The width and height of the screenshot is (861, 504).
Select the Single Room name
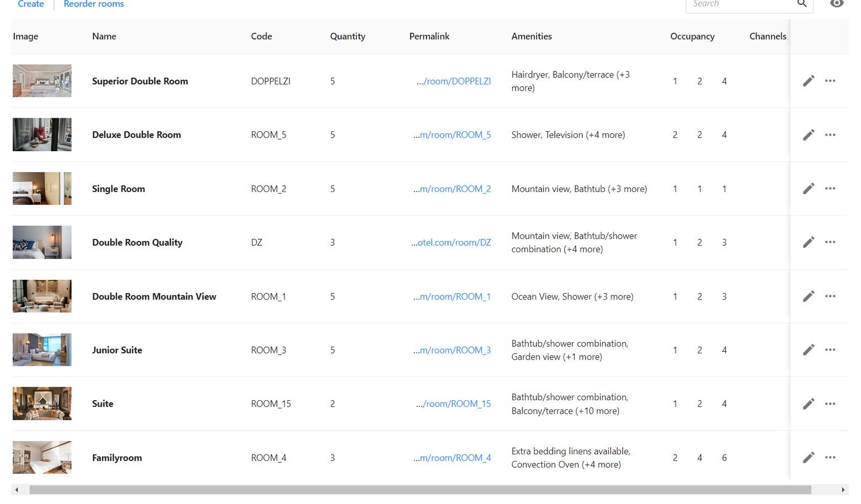tap(118, 189)
